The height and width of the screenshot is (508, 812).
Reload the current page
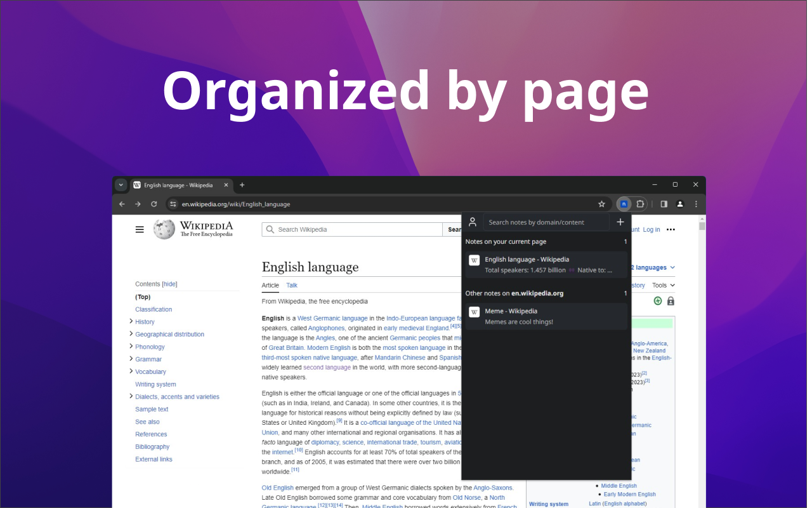[154, 204]
